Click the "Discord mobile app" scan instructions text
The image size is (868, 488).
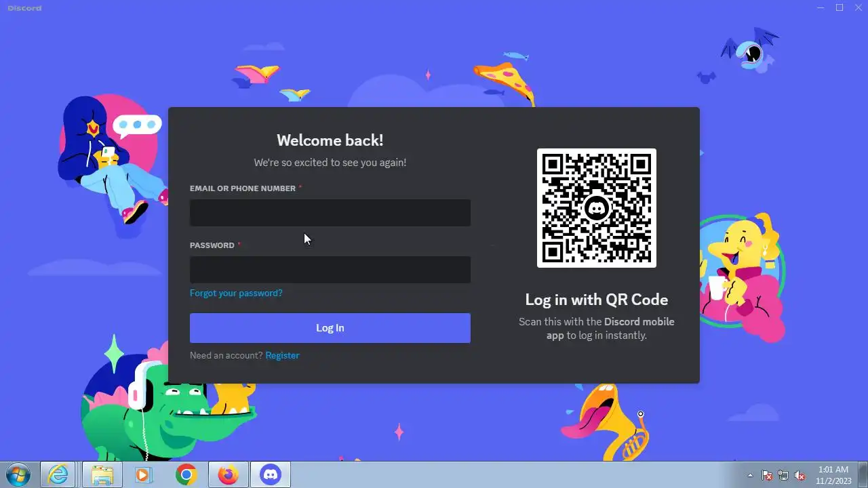click(x=597, y=328)
